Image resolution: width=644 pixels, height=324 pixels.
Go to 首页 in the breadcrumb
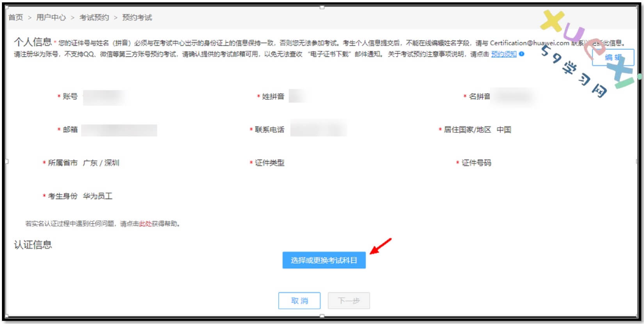(16, 17)
